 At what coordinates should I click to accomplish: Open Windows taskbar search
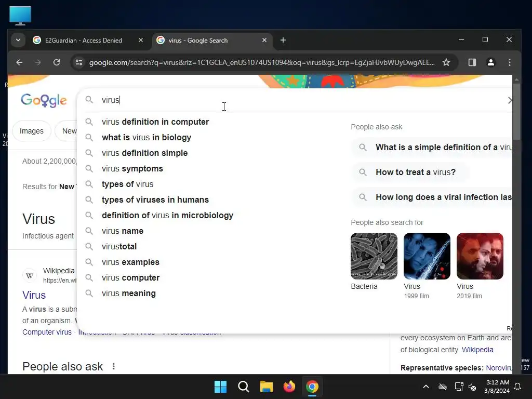[243, 387]
